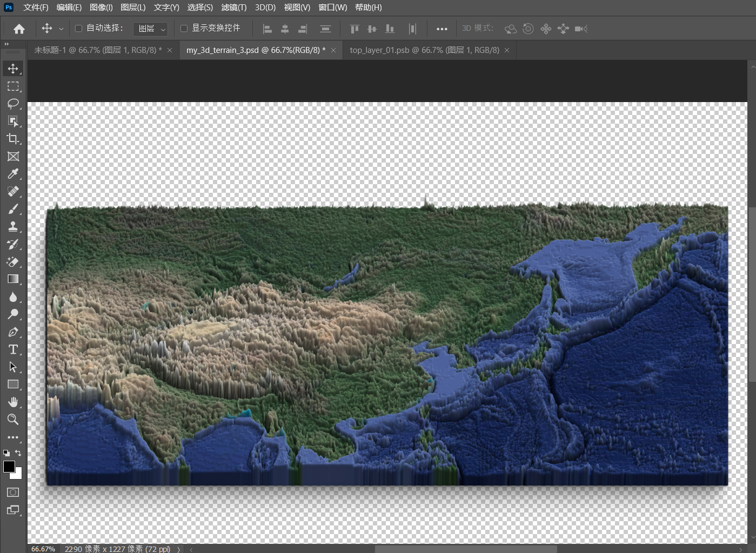
Task: Select the Rectangular Marquee tool
Action: (13, 86)
